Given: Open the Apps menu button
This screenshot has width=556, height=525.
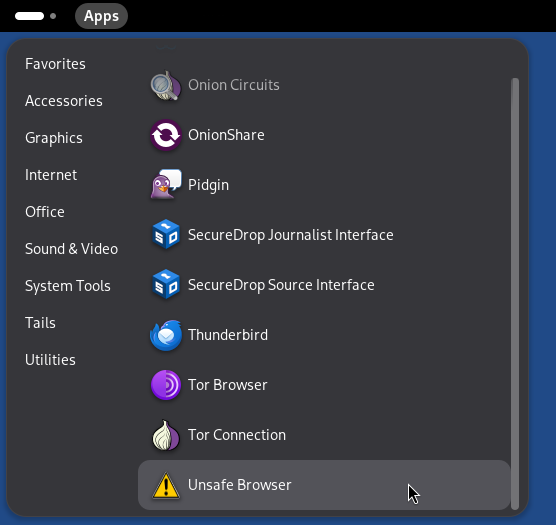Looking at the screenshot, I should pyautogui.click(x=101, y=16).
